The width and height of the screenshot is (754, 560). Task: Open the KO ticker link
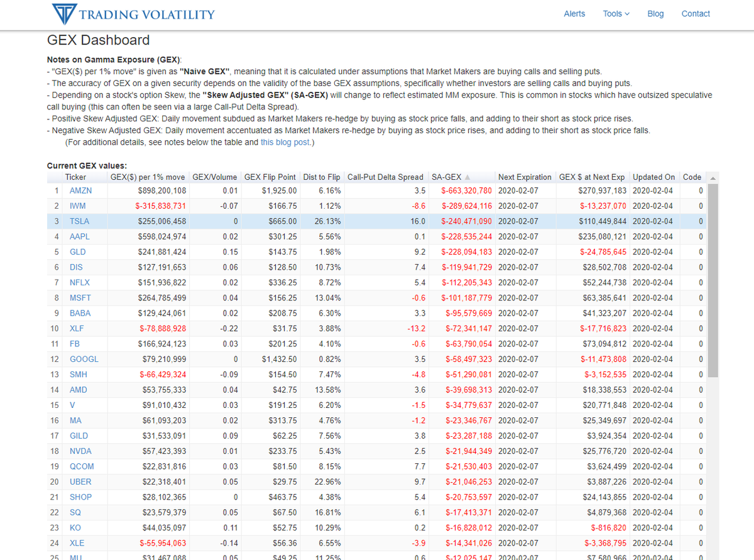pyautogui.click(x=75, y=527)
